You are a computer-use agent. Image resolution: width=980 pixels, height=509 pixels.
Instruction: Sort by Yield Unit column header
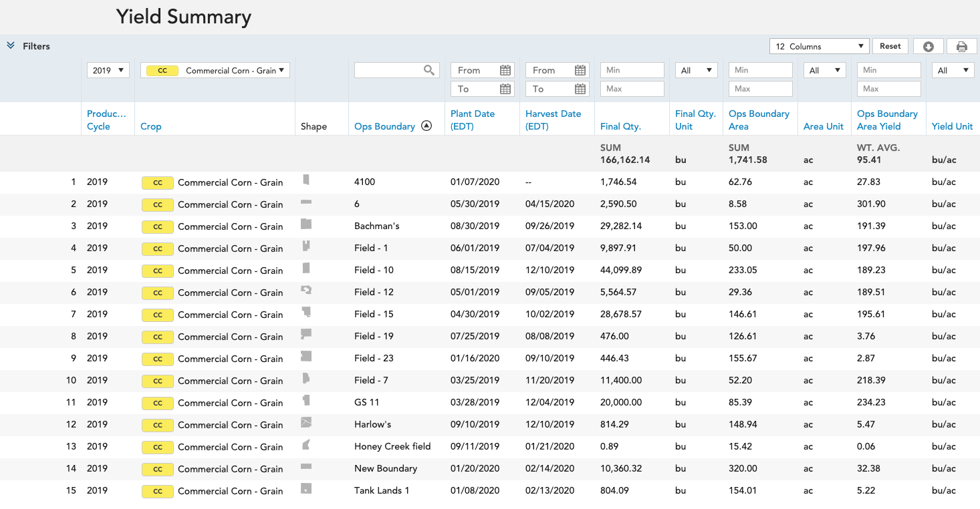(x=953, y=126)
